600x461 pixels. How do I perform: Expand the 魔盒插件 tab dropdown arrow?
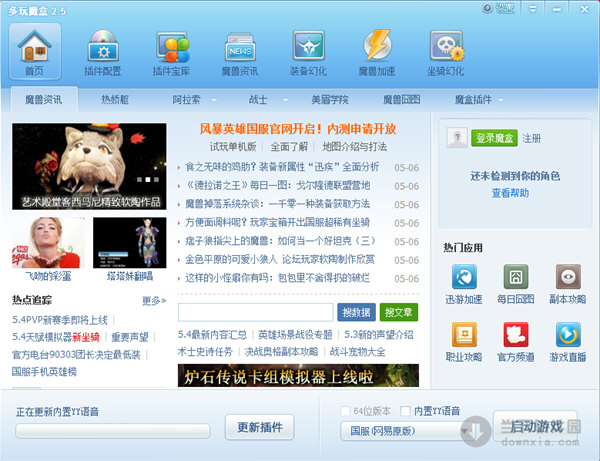tap(501, 100)
